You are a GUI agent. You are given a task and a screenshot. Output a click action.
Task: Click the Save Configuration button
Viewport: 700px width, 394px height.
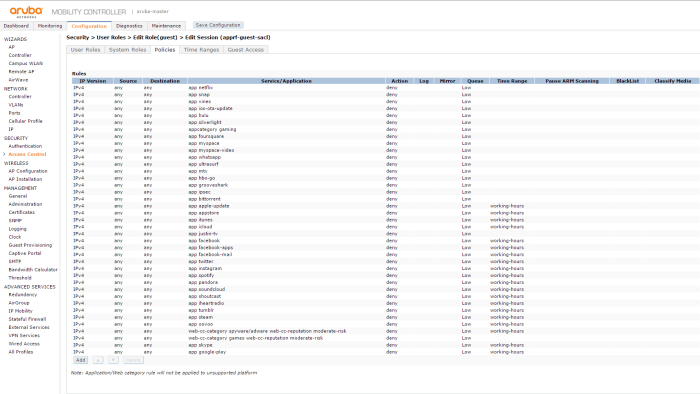point(218,25)
